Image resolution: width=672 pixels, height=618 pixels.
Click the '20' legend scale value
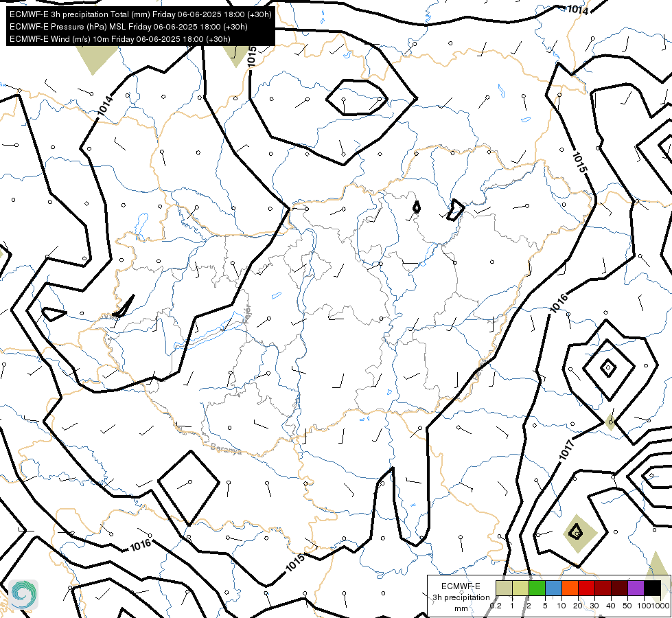pos(578,606)
